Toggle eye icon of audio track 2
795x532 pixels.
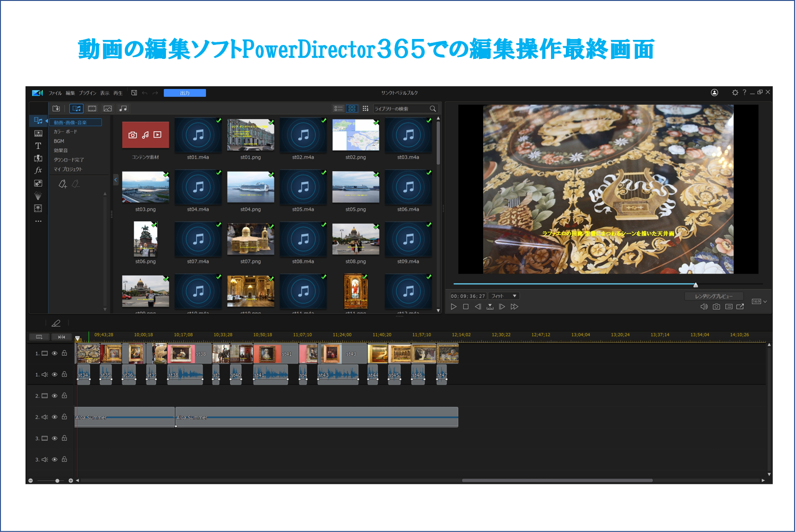point(55,417)
